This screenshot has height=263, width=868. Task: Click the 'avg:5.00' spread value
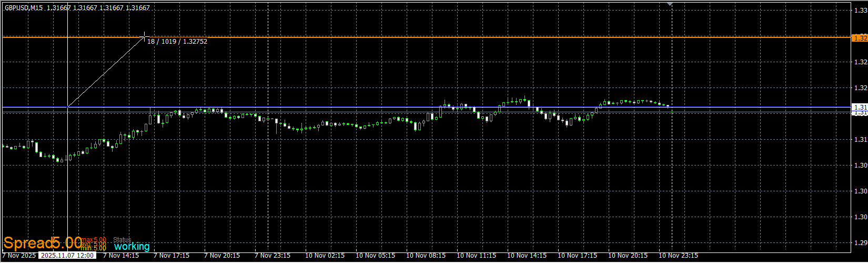pyautogui.click(x=93, y=244)
